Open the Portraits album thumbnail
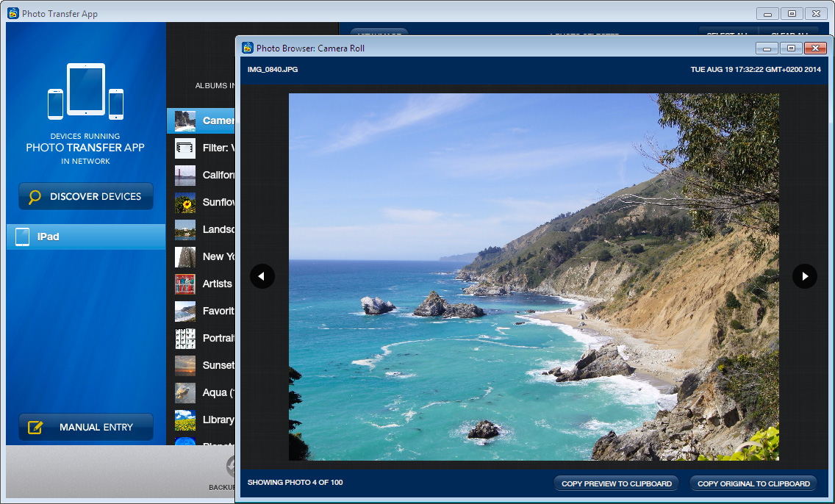The image size is (835, 504). 184,338
